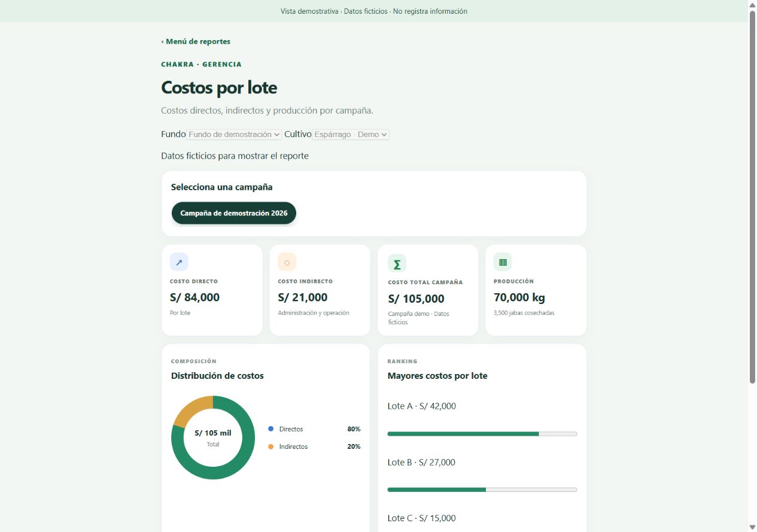
Task: Click the Costos directos, indirectos subtitle
Action: (x=267, y=111)
